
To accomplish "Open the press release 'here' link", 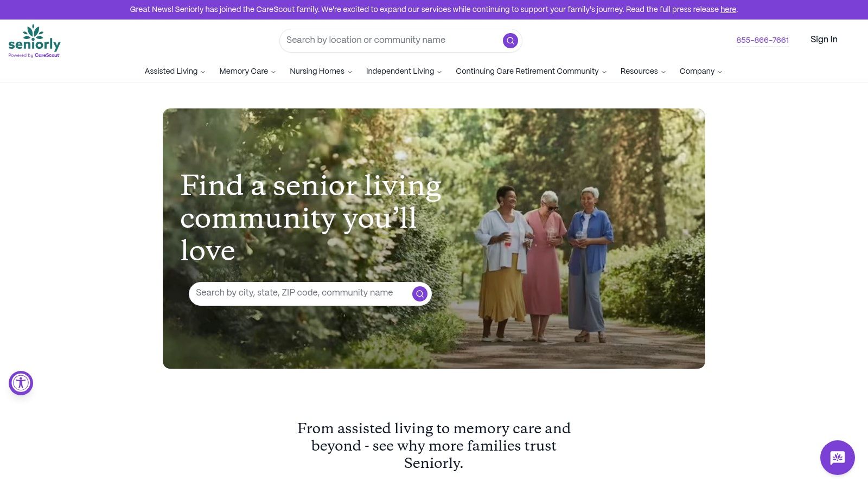I will (728, 9).
